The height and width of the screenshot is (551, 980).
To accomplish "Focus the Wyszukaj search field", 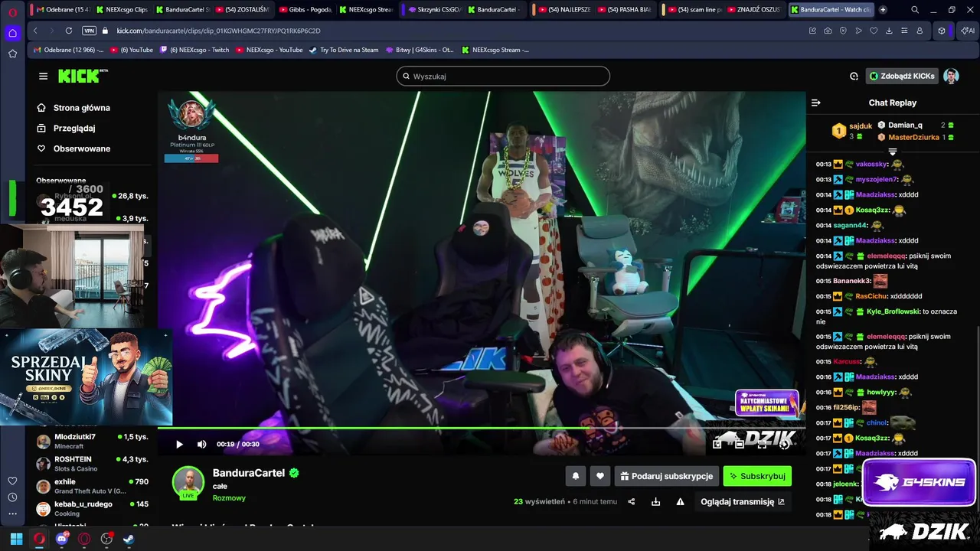I will point(503,76).
